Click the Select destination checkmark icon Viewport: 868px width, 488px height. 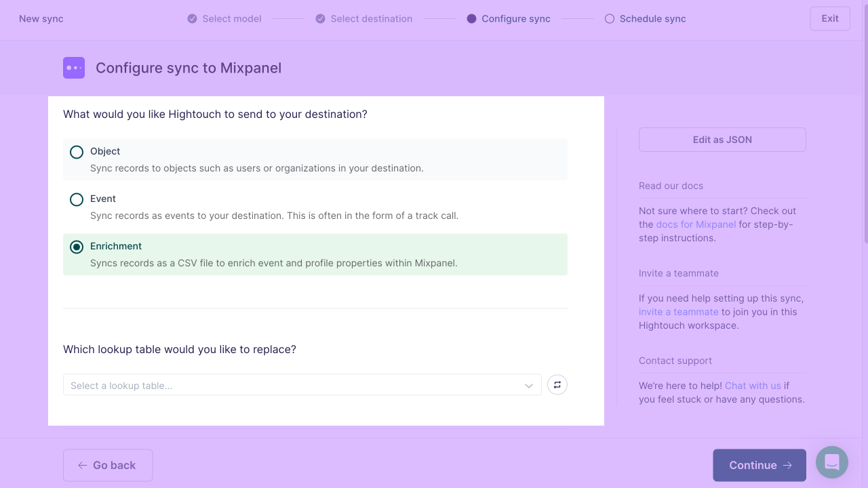321,19
